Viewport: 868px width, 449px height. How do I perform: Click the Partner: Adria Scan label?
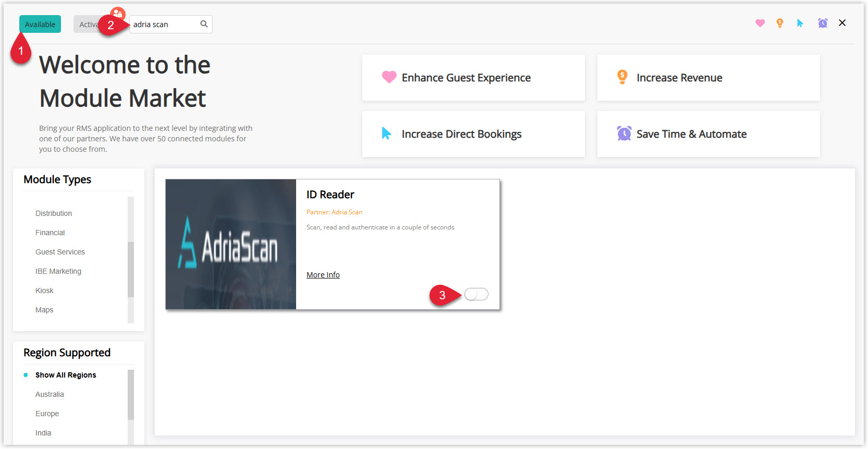pyautogui.click(x=334, y=212)
